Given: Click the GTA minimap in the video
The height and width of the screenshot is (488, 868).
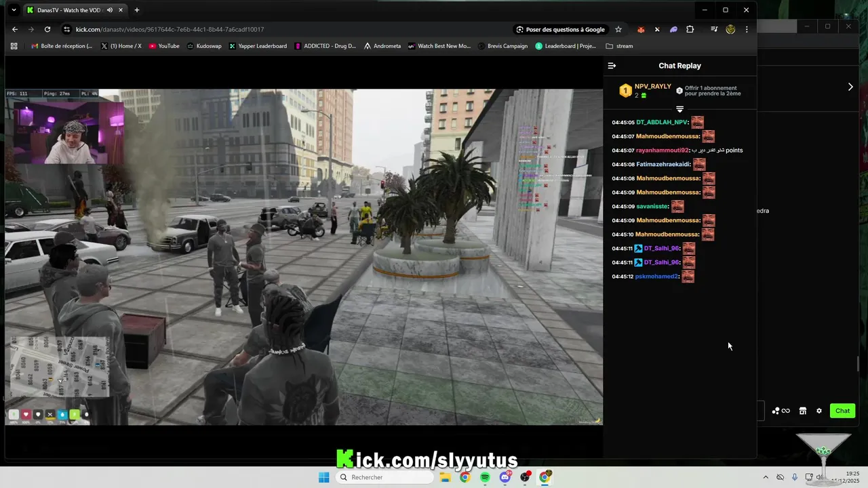Looking at the screenshot, I should tap(58, 367).
